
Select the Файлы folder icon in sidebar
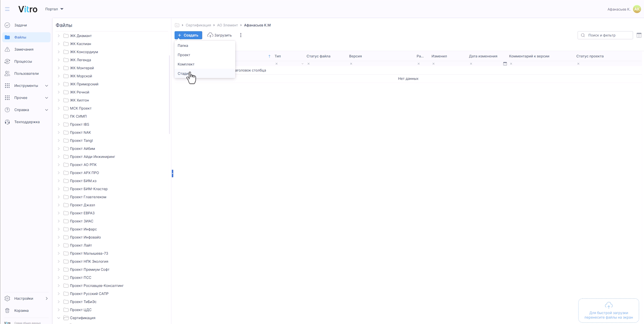pos(7,37)
